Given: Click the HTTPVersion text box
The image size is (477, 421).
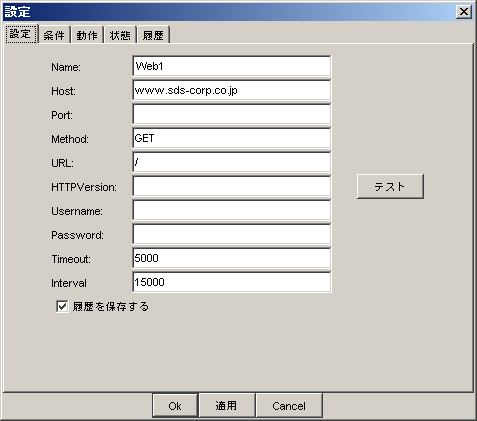Looking at the screenshot, I should [232, 186].
